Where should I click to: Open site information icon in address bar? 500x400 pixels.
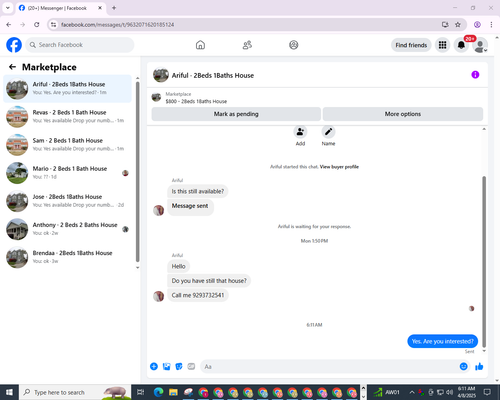pyautogui.click(x=53, y=25)
